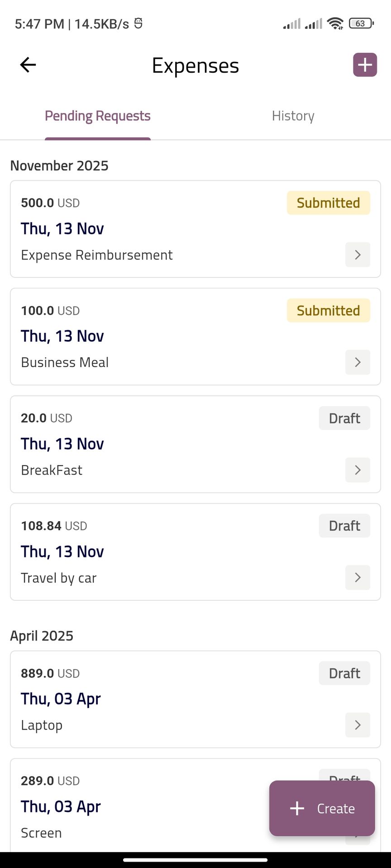This screenshot has height=868, width=391.
Task: Tap Draft badge on Travel by car
Action: pos(344,526)
